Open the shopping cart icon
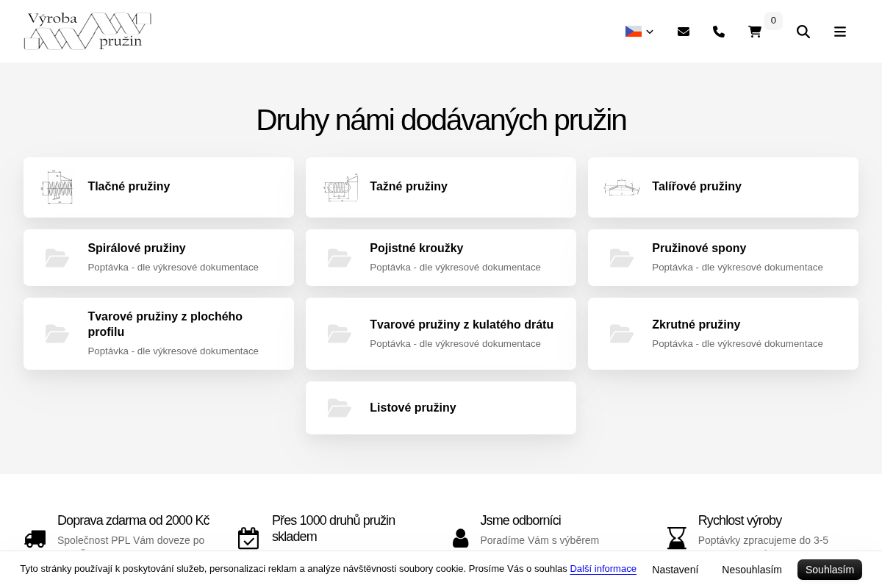The width and height of the screenshot is (882, 588). click(x=755, y=32)
